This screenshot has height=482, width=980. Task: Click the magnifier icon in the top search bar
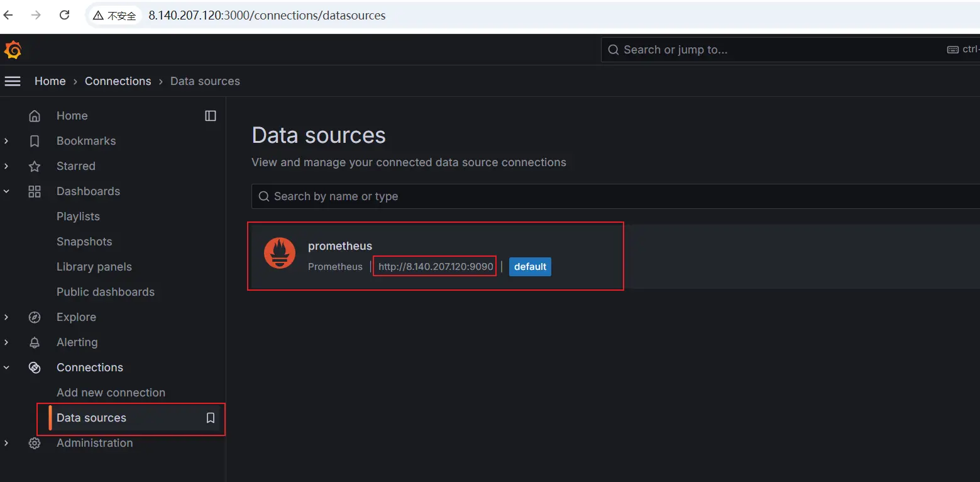pyautogui.click(x=614, y=50)
